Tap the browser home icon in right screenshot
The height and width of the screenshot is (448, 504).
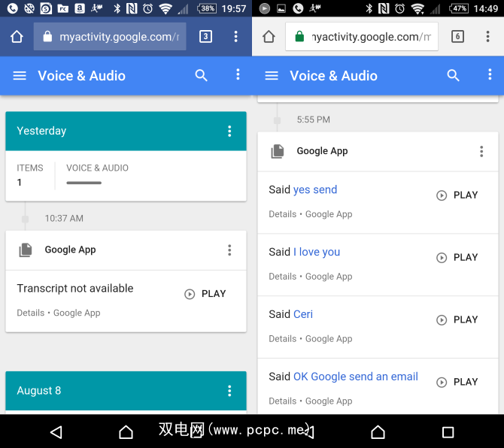tap(269, 37)
